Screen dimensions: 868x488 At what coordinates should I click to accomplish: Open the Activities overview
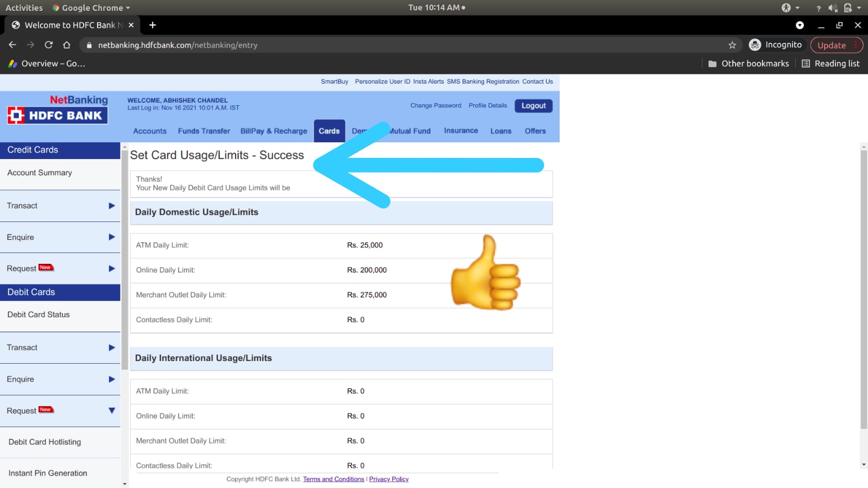(x=24, y=8)
